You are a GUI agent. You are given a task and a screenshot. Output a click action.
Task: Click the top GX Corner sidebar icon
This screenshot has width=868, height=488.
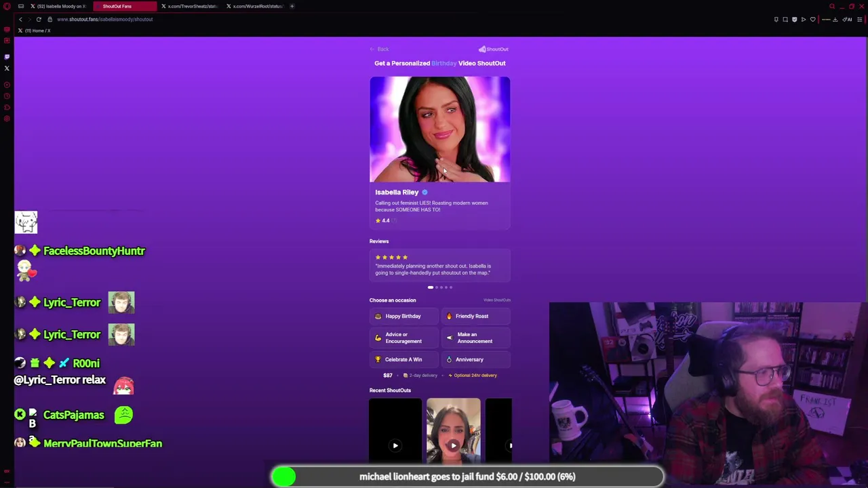coord(7,30)
